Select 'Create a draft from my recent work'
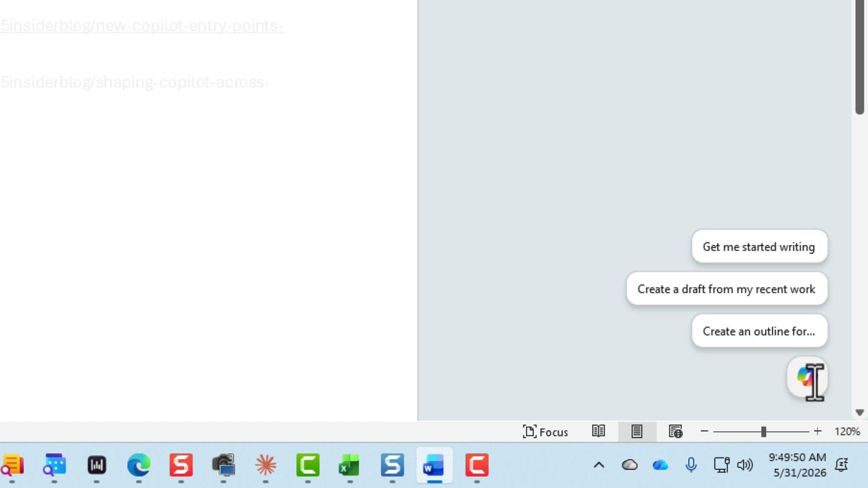This screenshot has width=868, height=488. point(726,289)
